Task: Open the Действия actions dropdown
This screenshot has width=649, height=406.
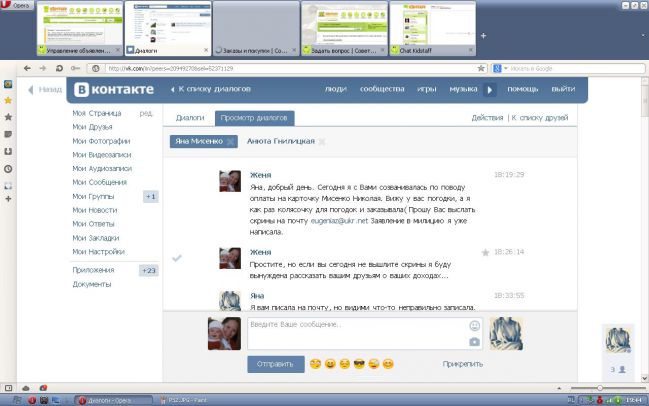Action: [x=487, y=118]
